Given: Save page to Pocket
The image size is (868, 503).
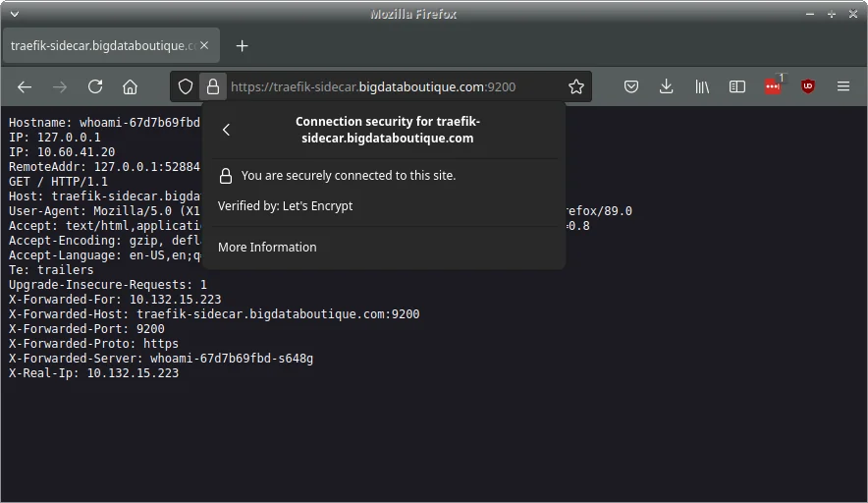Looking at the screenshot, I should coord(631,86).
